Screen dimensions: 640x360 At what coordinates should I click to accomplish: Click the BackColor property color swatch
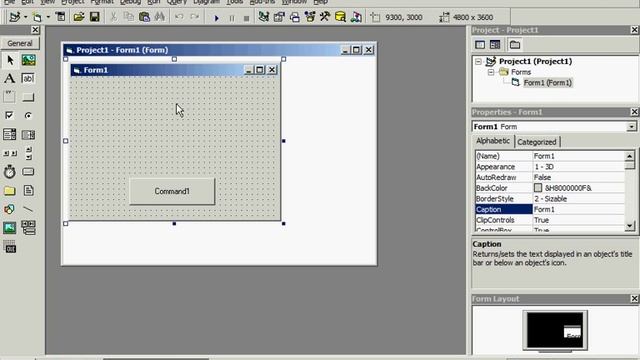tap(538, 188)
